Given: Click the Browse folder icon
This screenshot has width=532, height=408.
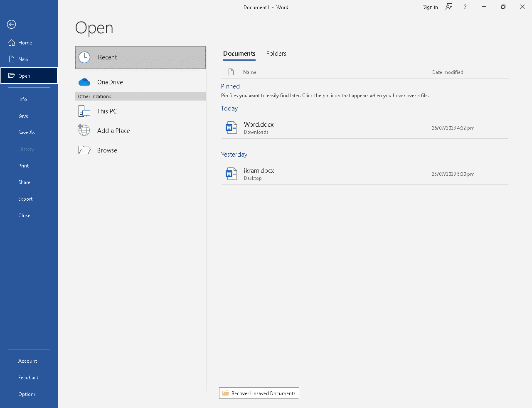Looking at the screenshot, I should tap(84, 150).
